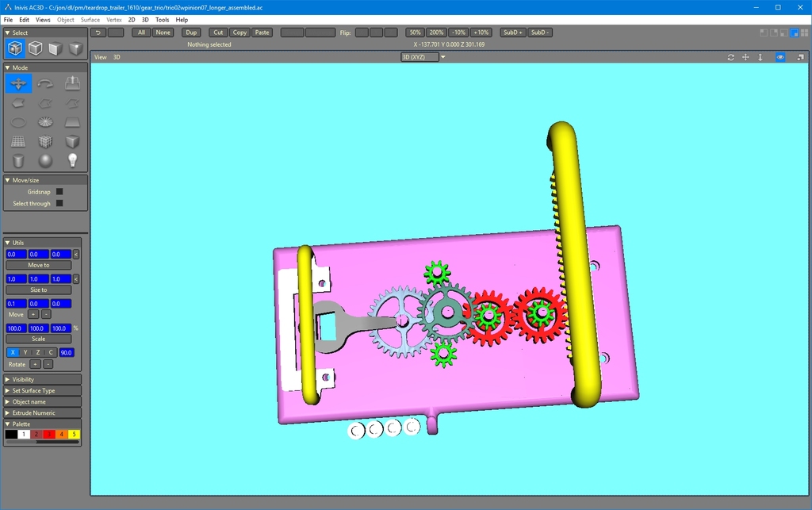Pick the Ellipse drawing tool
This screenshot has height=510, width=812.
18,123
